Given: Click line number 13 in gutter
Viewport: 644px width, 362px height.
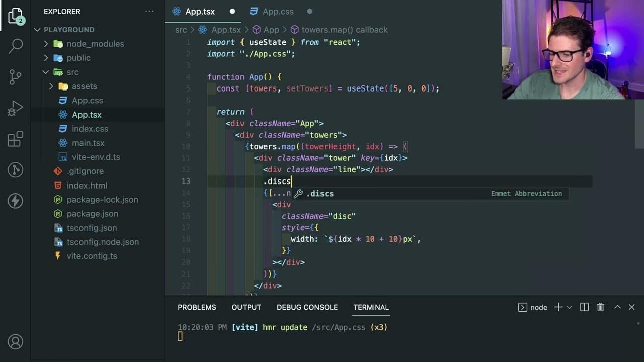Looking at the screenshot, I should [186, 181].
